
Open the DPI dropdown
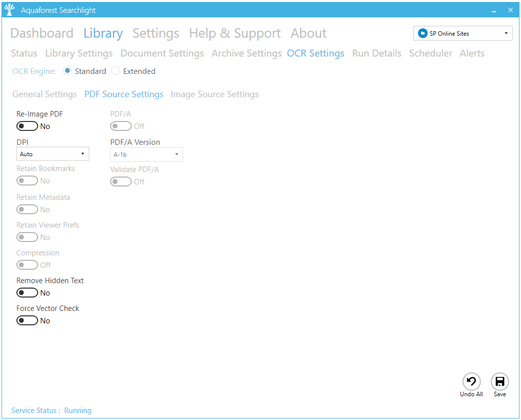[53, 154]
